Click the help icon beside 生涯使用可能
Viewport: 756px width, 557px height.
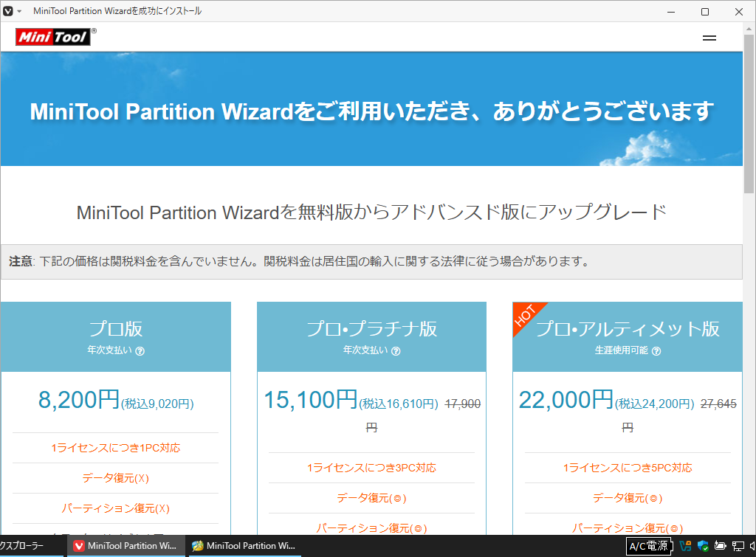pos(656,351)
